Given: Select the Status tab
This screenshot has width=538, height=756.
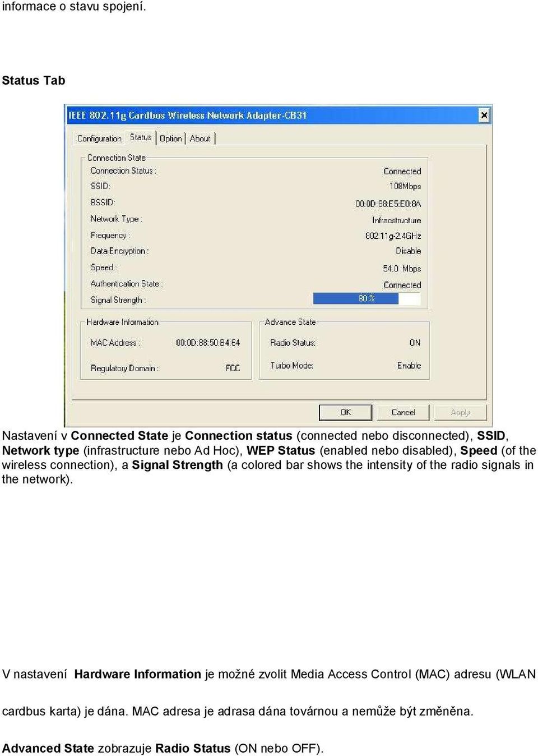Looking at the screenshot, I should (141, 137).
